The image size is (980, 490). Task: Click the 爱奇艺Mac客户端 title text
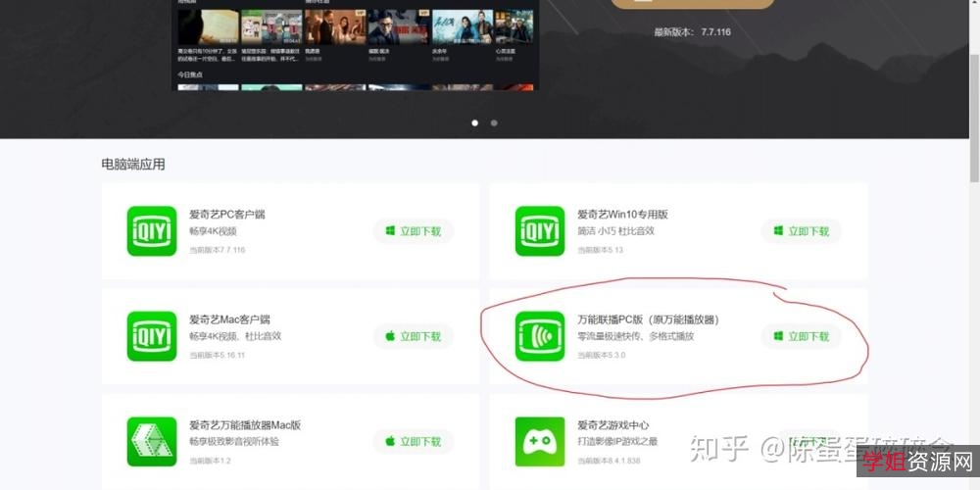point(230,319)
